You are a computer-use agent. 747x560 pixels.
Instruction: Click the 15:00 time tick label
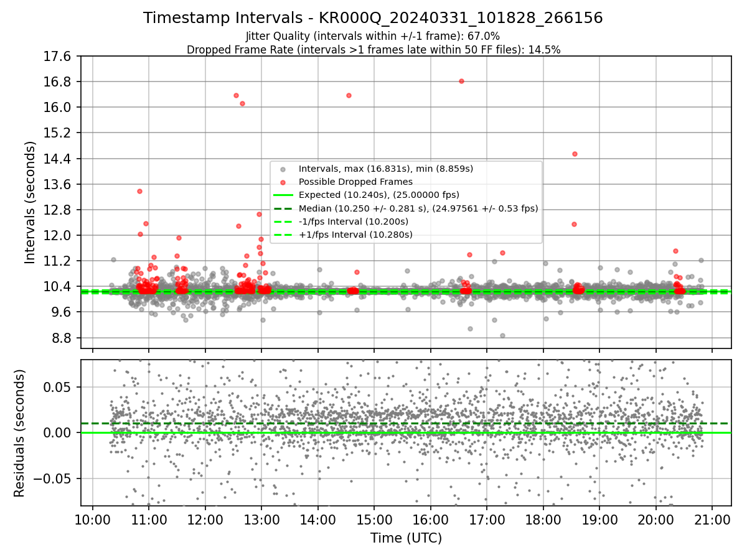point(374,520)
